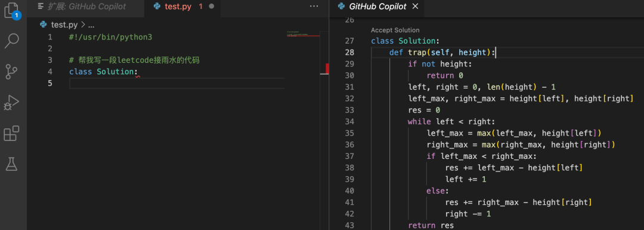Select the GitHub Copilot panel tab

click(x=377, y=7)
